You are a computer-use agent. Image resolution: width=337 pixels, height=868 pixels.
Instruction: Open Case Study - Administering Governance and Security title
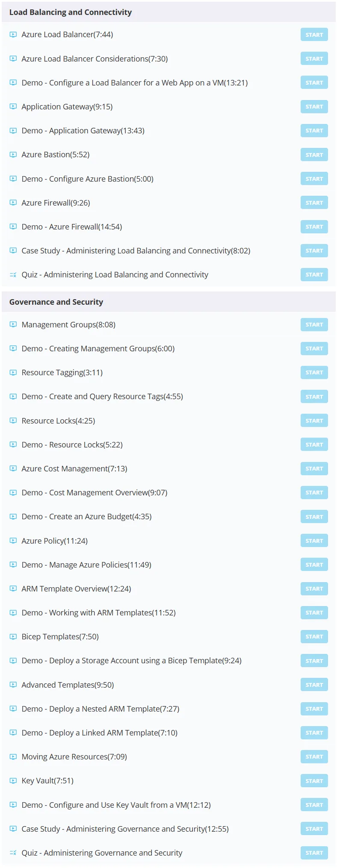pos(125,829)
